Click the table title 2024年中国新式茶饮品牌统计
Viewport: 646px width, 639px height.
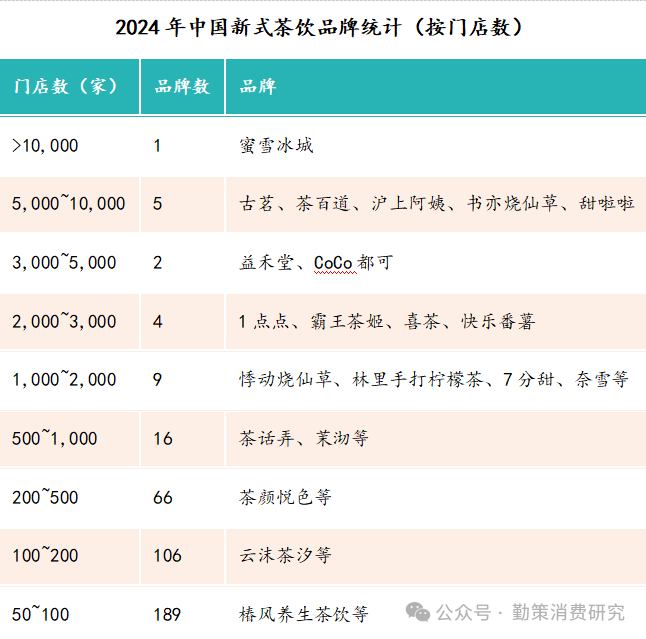(x=319, y=28)
